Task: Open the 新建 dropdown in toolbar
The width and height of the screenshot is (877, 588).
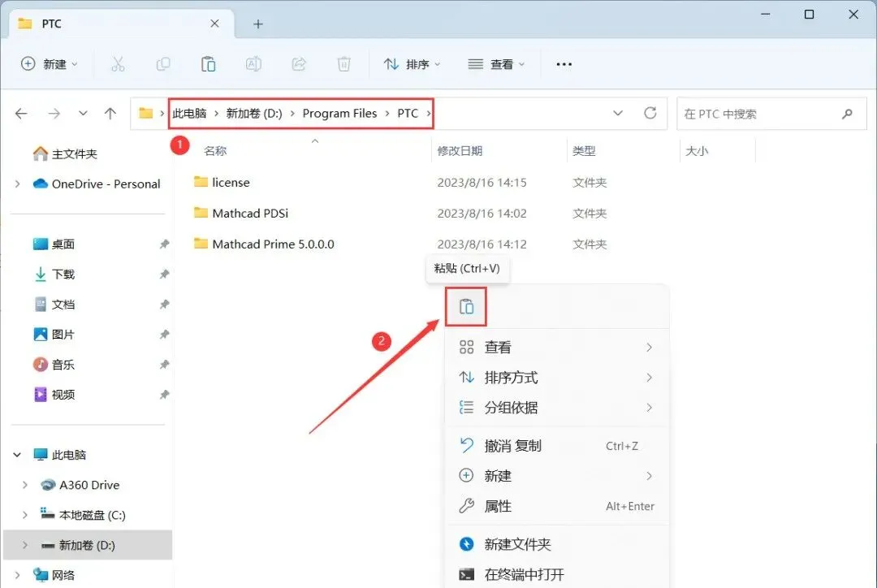Action: pos(50,64)
